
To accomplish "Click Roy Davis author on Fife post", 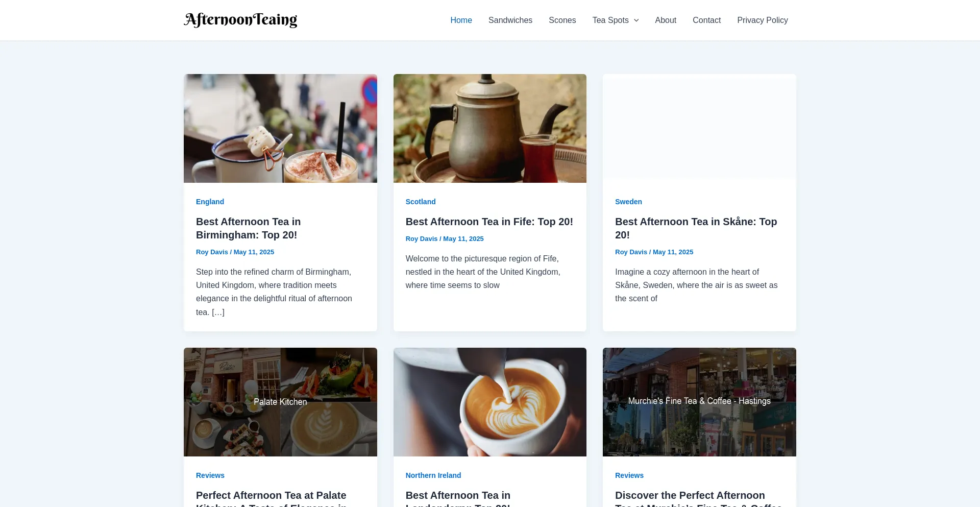I will pyautogui.click(x=422, y=238).
